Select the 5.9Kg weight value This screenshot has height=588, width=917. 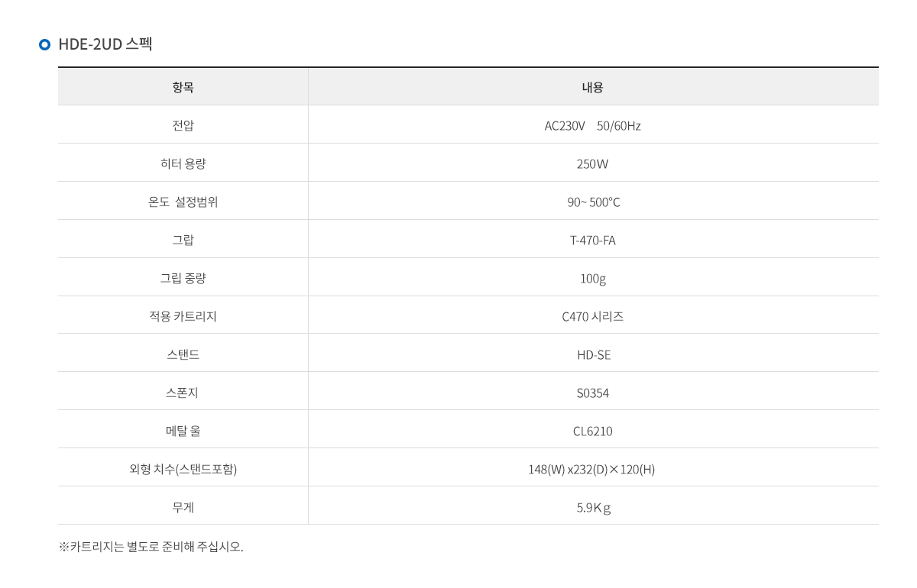click(x=594, y=508)
